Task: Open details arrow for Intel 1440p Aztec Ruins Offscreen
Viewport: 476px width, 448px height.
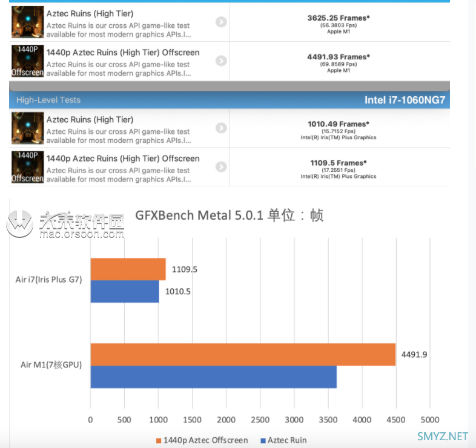Action: pos(221,166)
